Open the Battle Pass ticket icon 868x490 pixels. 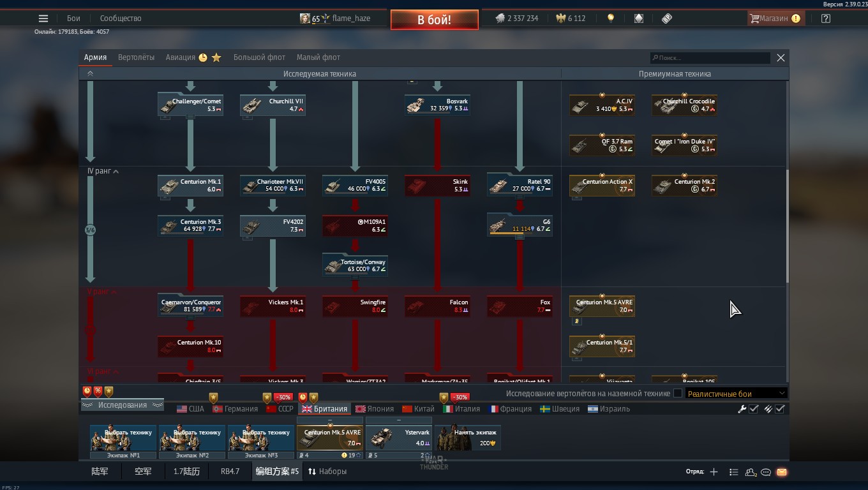[667, 19]
